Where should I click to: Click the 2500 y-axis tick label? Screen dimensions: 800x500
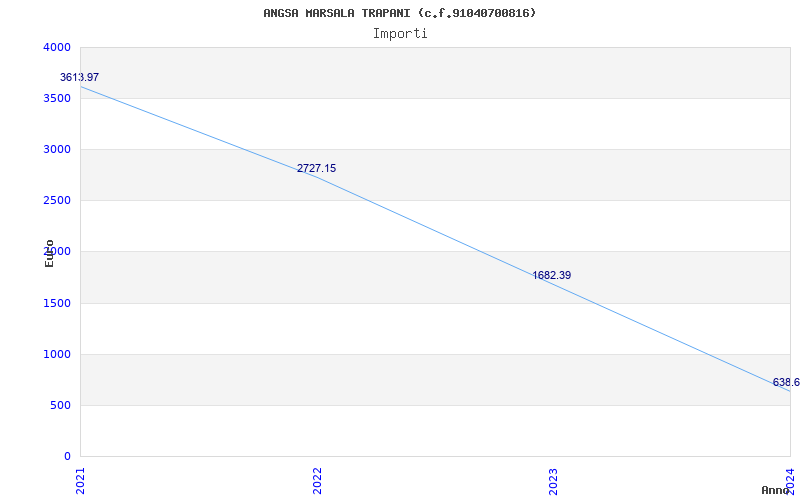click(x=57, y=201)
